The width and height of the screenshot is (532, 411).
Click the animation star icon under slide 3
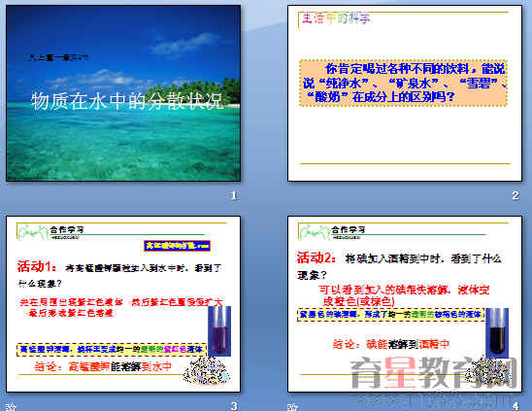[10, 406]
